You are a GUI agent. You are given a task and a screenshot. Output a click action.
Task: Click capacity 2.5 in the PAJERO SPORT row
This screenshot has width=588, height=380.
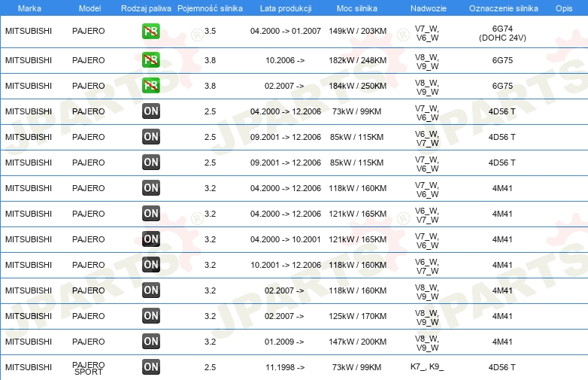[210, 367]
